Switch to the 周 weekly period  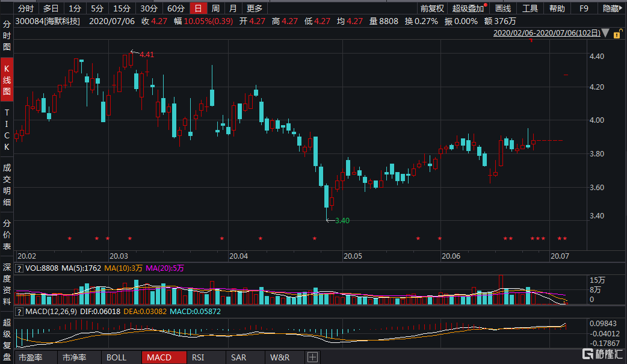click(x=215, y=8)
